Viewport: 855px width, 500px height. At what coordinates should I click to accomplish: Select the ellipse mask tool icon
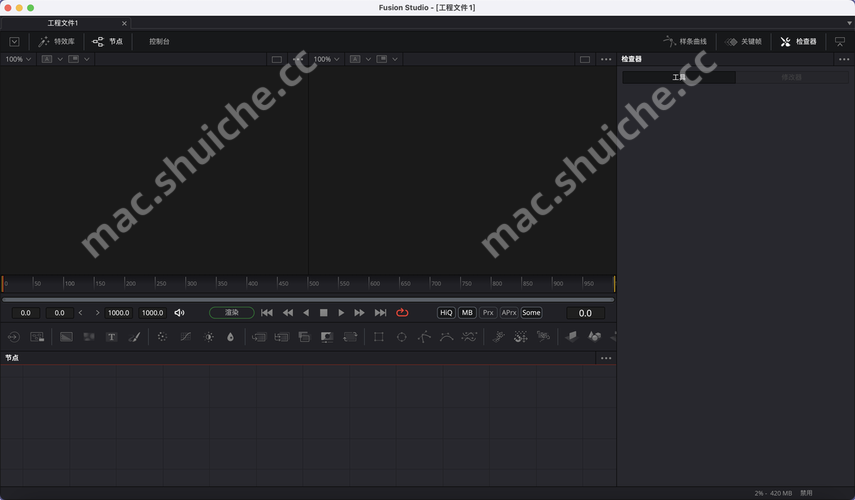click(x=401, y=337)
